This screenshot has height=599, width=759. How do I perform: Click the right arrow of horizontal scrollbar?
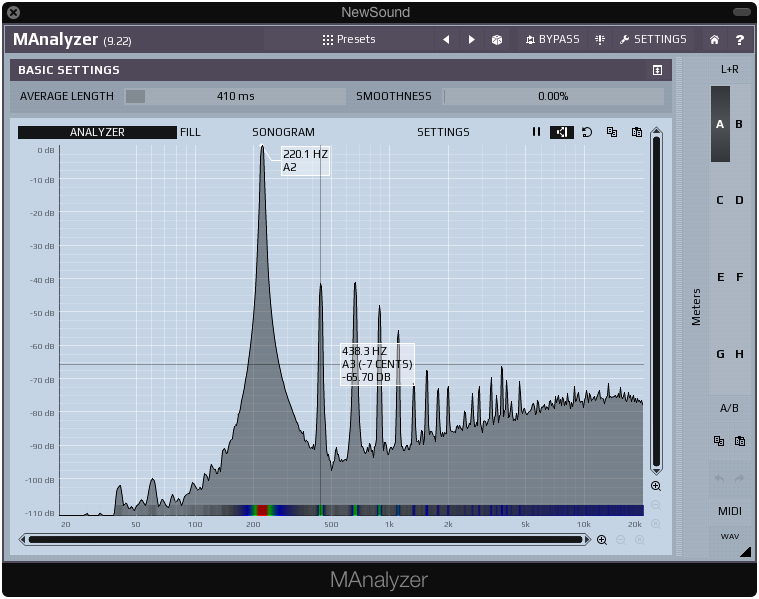[587, 539]
